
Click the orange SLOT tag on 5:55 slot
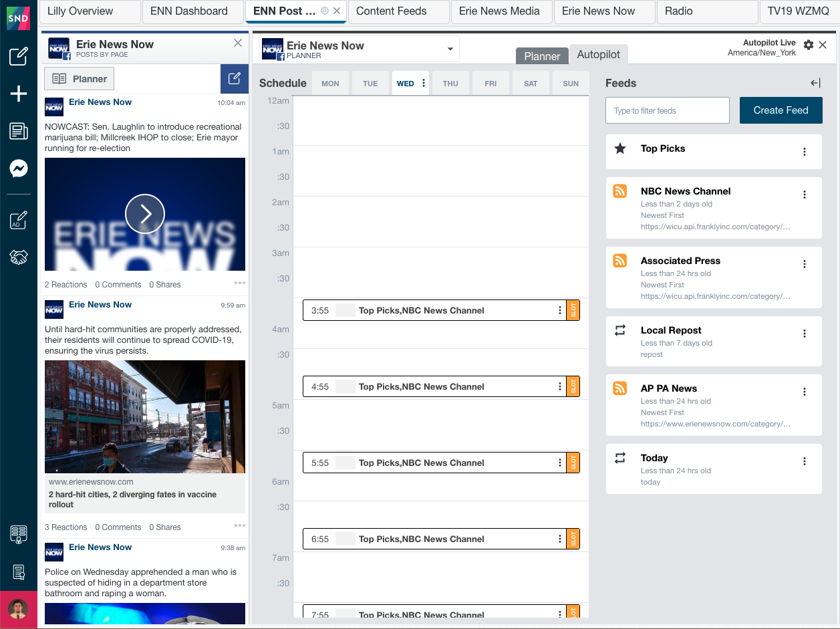(x=573, y=463)
